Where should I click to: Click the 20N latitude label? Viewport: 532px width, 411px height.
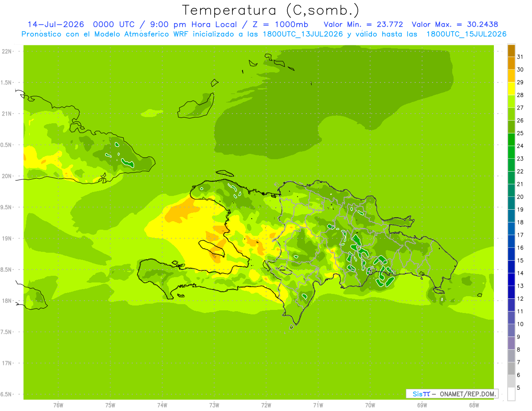tap(7, 176)
